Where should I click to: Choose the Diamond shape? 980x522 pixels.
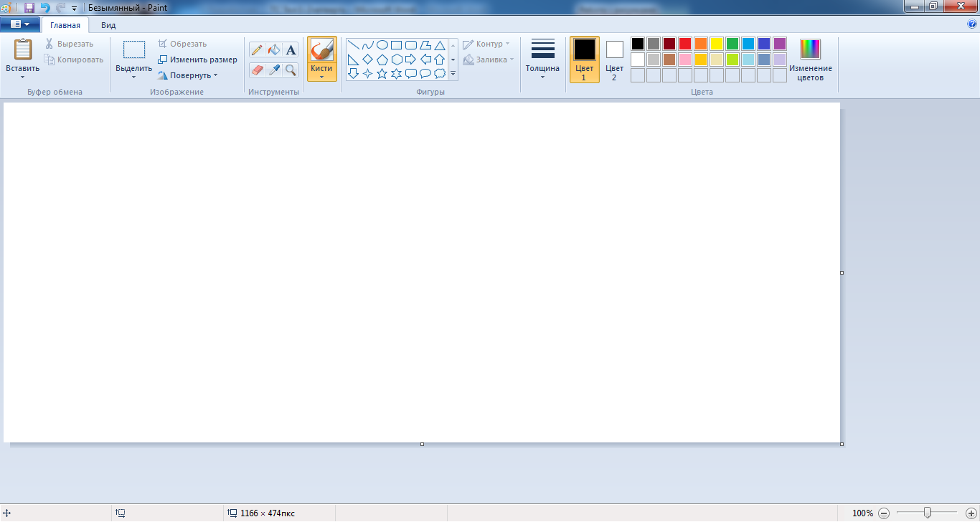pos(367,60)
